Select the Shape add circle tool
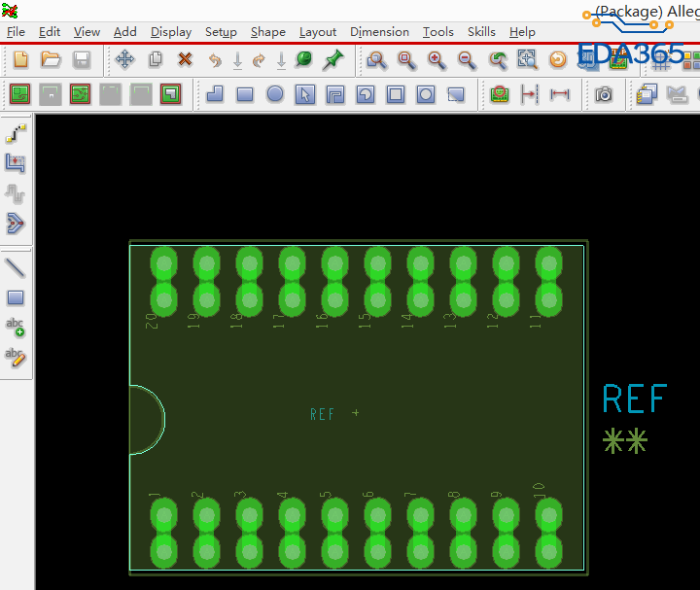 pos(275,94)
